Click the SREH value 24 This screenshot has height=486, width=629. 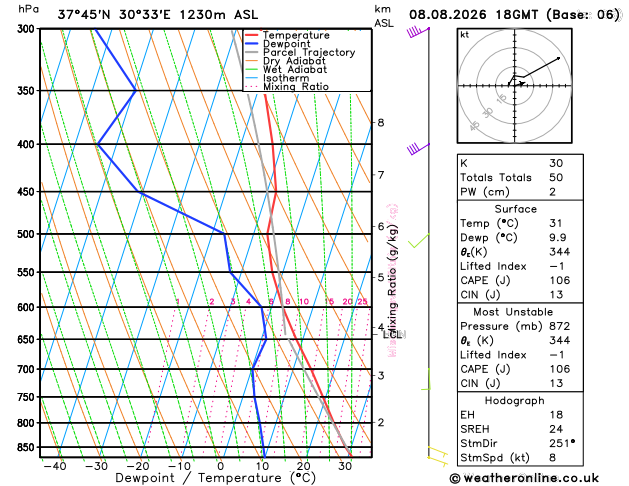click(x=556, y=429)
